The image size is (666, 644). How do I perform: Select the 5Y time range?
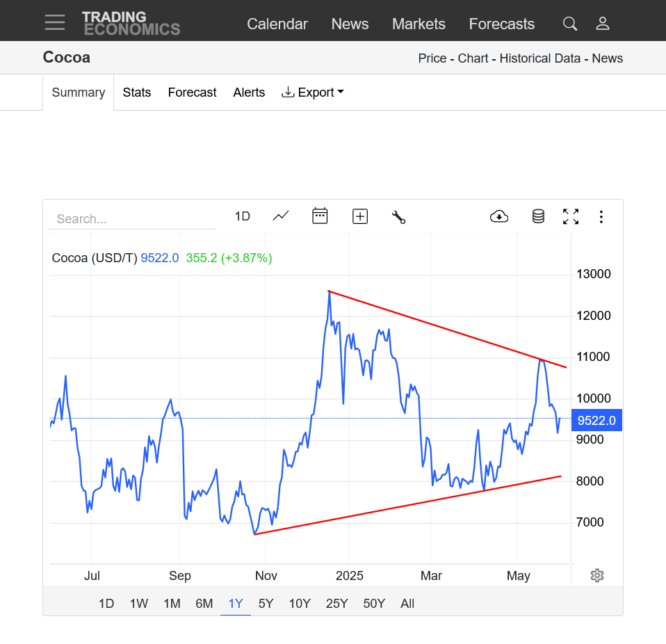click(266, 603)
